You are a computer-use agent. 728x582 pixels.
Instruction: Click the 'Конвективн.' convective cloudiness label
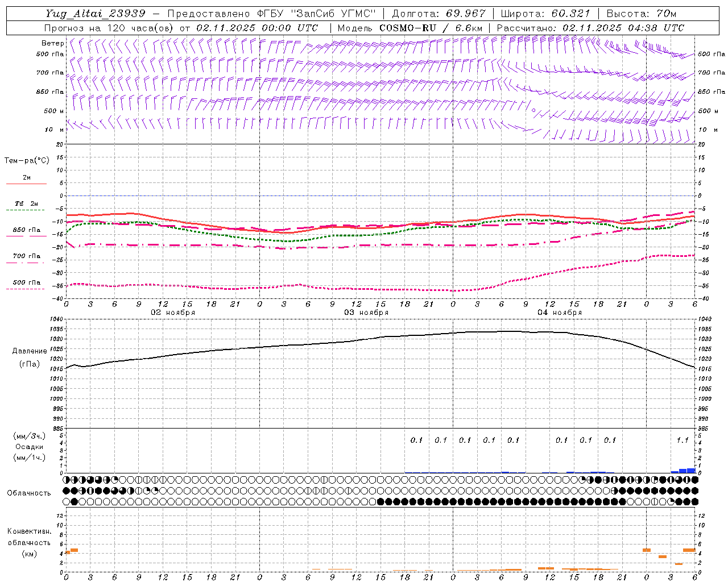pyautogui.click(x=29, y=531)
